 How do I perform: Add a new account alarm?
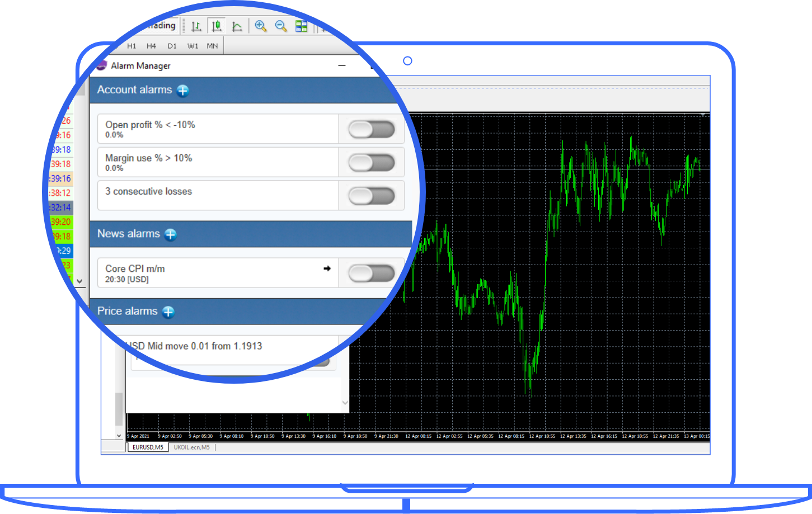[x=183, y=91]
